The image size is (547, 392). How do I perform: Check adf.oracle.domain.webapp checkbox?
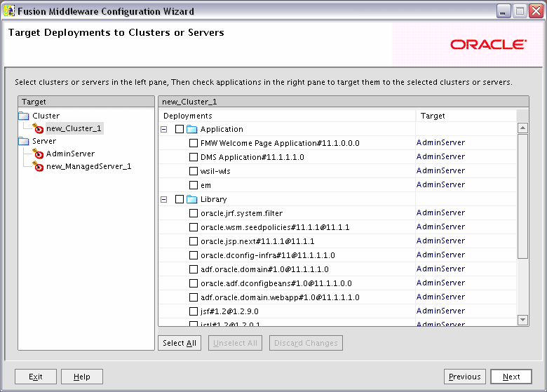point(194,297)
